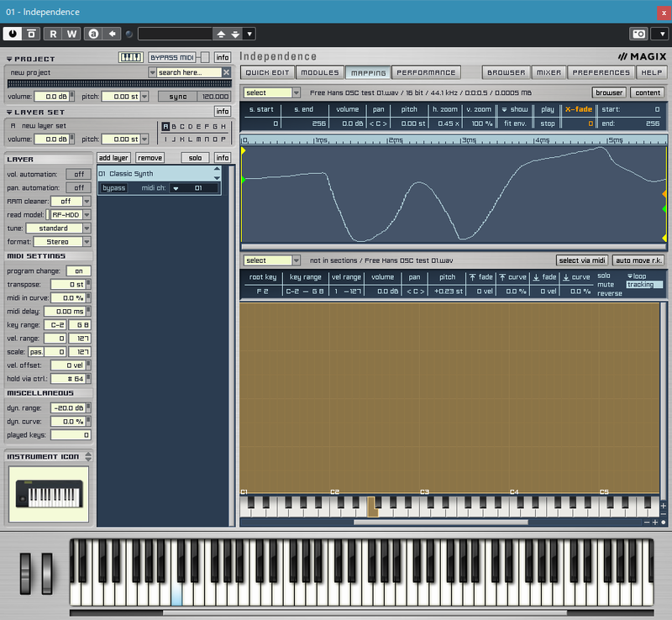This screenshot has height=620, width=672.
Task: Open the midi ch dropdown for Classic Synth
Action: (x=177, y=188)
